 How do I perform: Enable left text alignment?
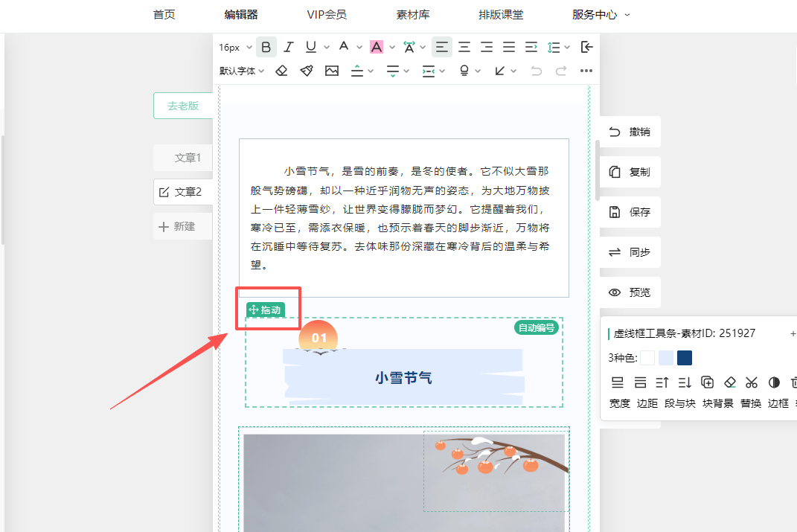442,48
